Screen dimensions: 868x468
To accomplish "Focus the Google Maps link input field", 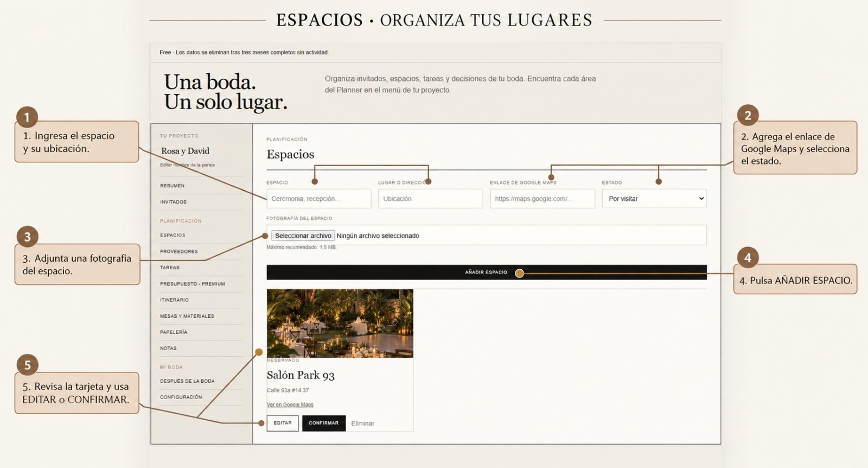I will coord(542,199).
